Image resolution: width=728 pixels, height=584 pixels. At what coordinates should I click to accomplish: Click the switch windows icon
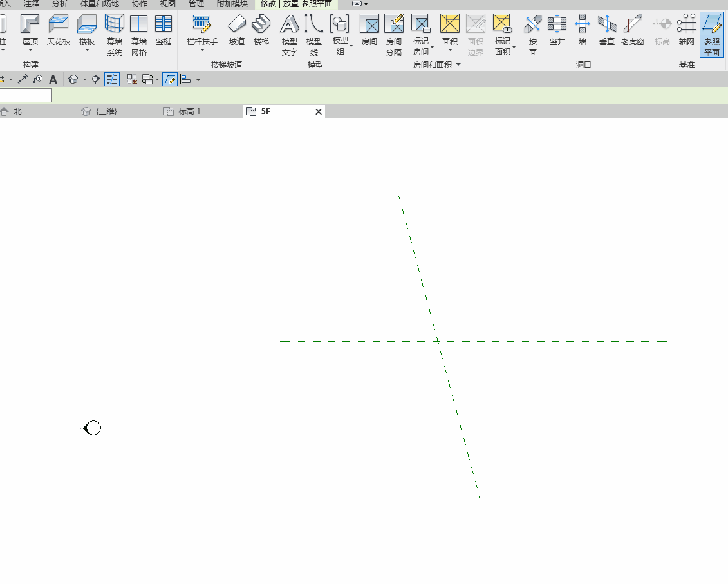[147, 79]
